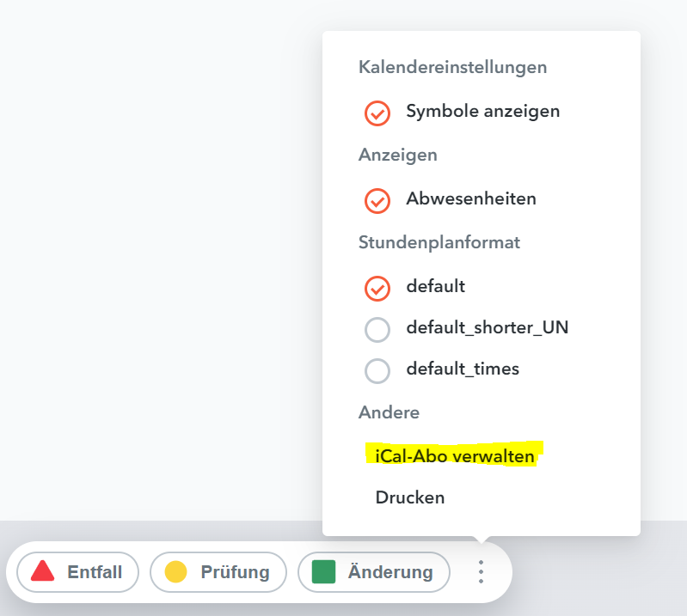
Task: Select the default_shorter_UN radio circle
Action: click(377, 329)
